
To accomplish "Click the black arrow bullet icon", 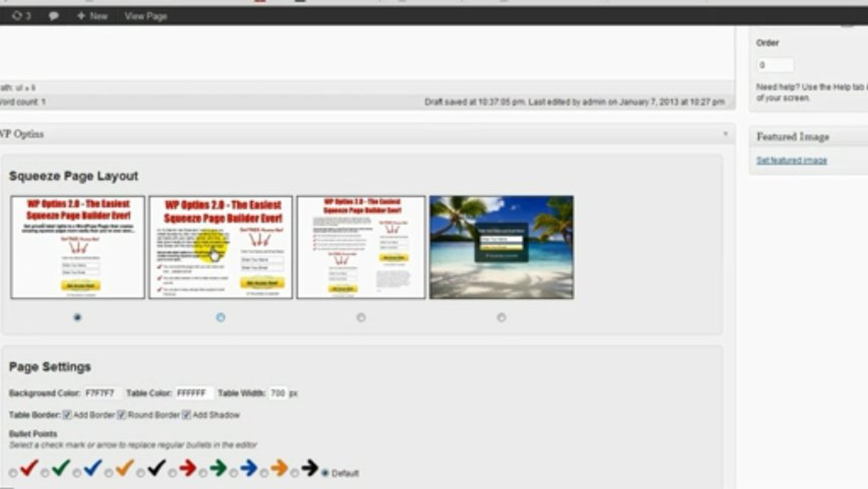I will pyautogui.click(x=309, y=468).
